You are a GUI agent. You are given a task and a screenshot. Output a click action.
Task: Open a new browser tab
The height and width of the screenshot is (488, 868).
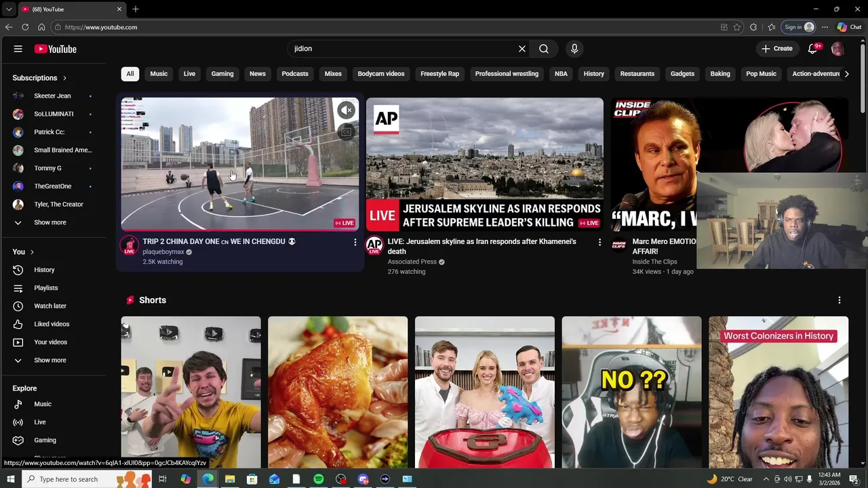click(x=136, y=9)
